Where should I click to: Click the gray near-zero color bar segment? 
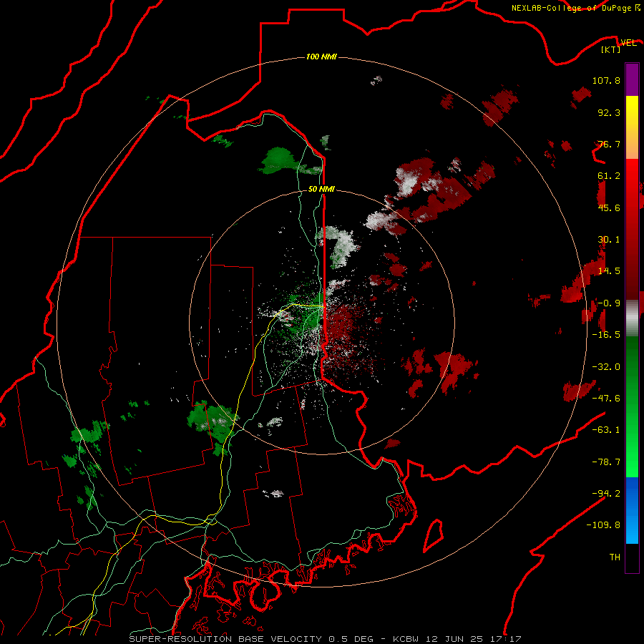(x=632, y=318)
